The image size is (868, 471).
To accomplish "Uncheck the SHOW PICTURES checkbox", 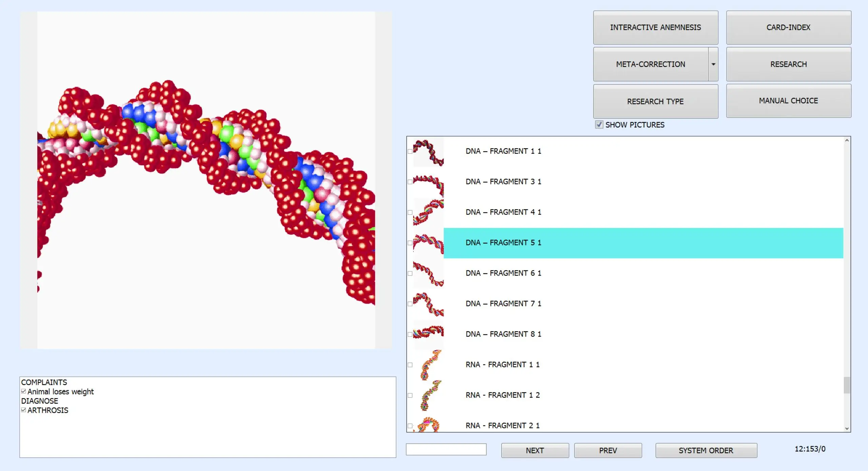I will coord(599,125).
